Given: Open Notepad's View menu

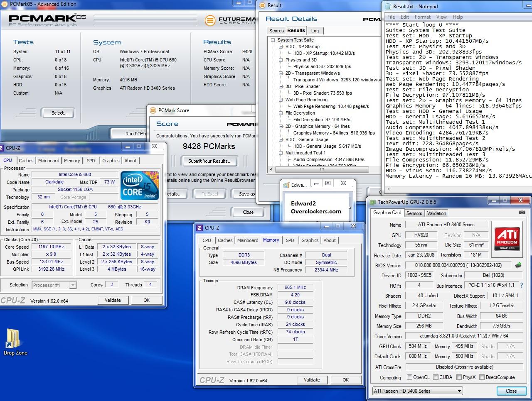Looking at the screenshot, I should pyautogui.click(x=441, y=17).
